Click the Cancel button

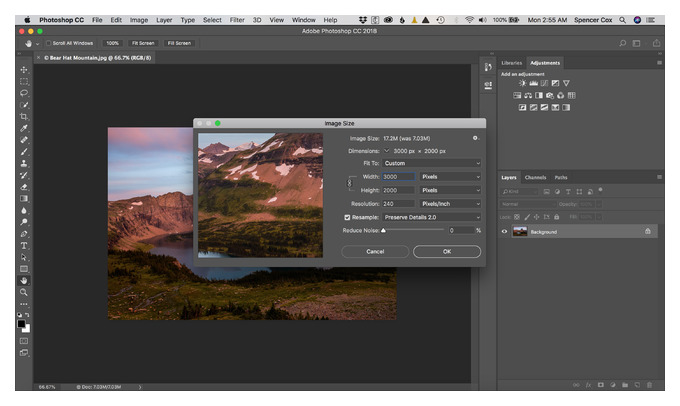[375, 252]
